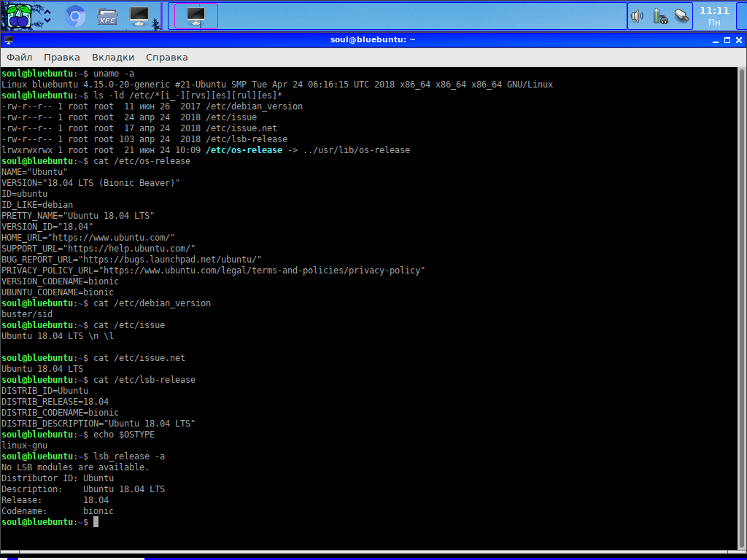Click the 'Distributor ID: Ubuntu' line
The width and height of the screenshot is (747, 560).
58,478
